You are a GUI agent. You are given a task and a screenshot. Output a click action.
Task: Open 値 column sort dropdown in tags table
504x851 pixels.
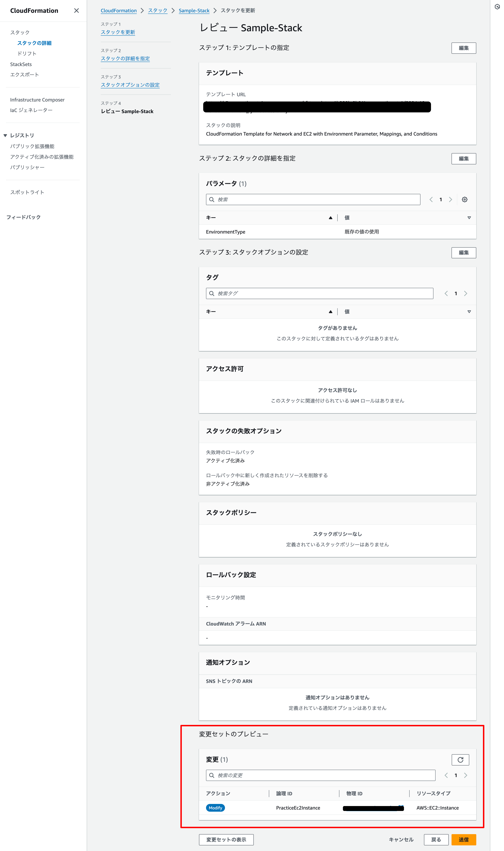click(469, 311)
